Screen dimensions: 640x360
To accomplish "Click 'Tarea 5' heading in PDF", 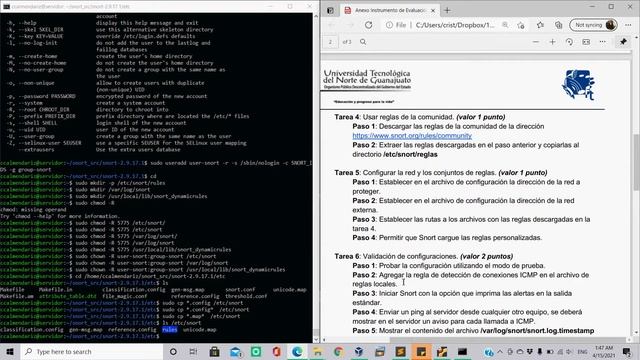I will pyautogui.click(x=347, y=172).
